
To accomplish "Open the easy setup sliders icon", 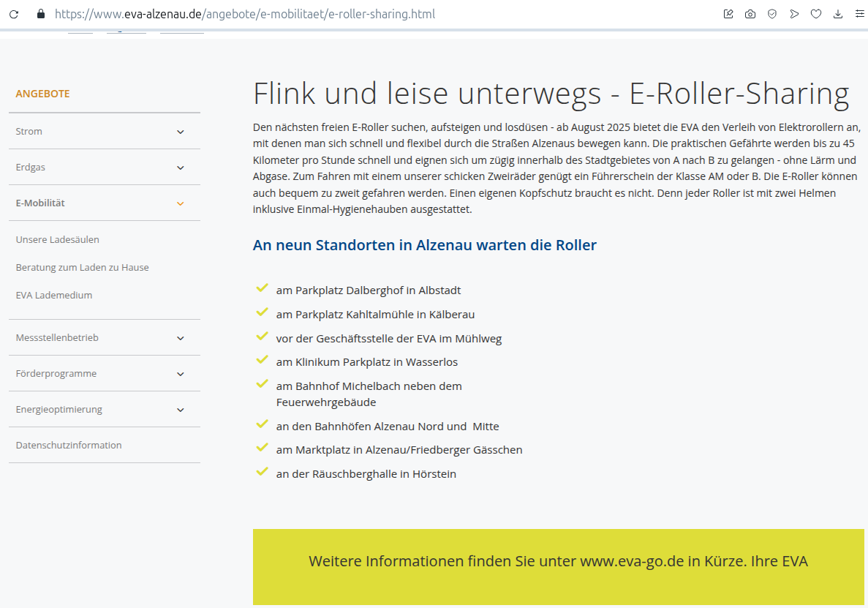I will click(x=859, y=14).
